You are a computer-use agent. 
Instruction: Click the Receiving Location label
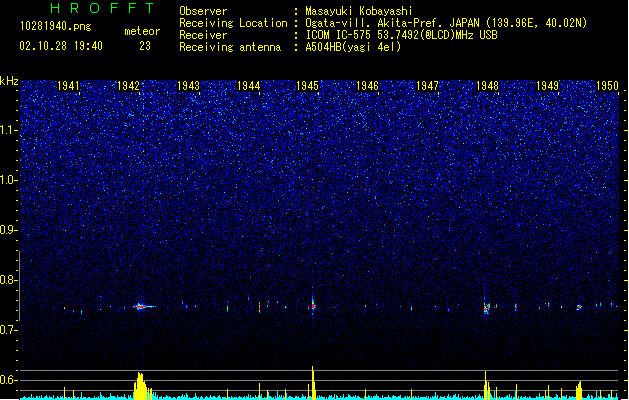[233, 23]
